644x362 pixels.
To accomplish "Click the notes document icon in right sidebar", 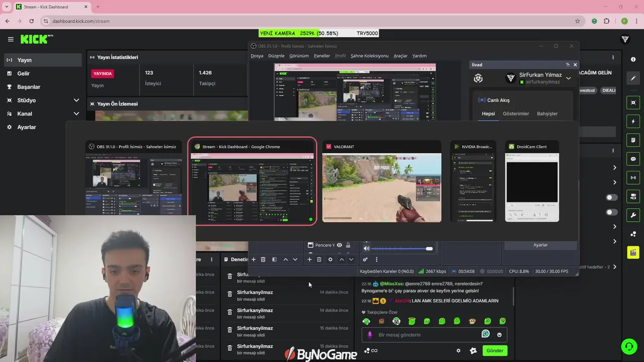I will (633, 140).
